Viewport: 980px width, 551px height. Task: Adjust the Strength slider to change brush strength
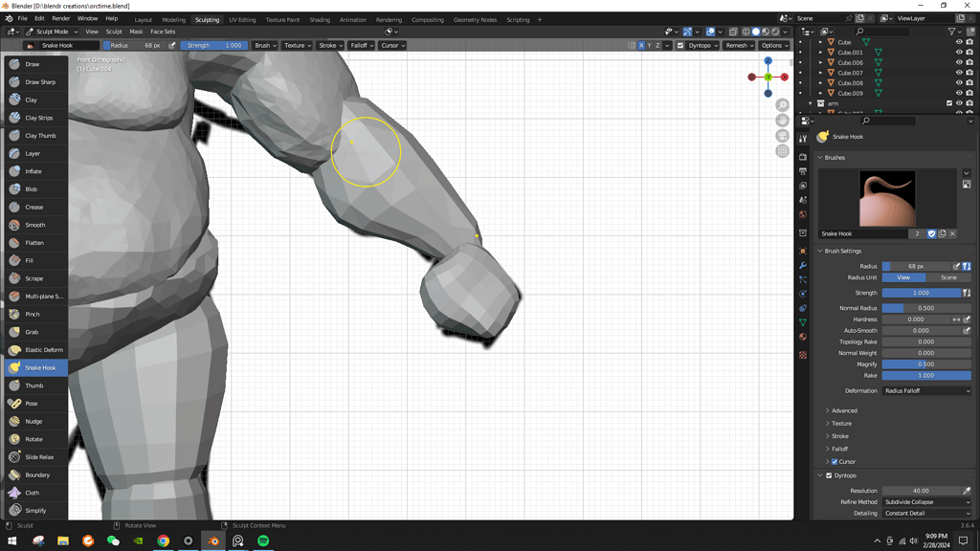215,45
